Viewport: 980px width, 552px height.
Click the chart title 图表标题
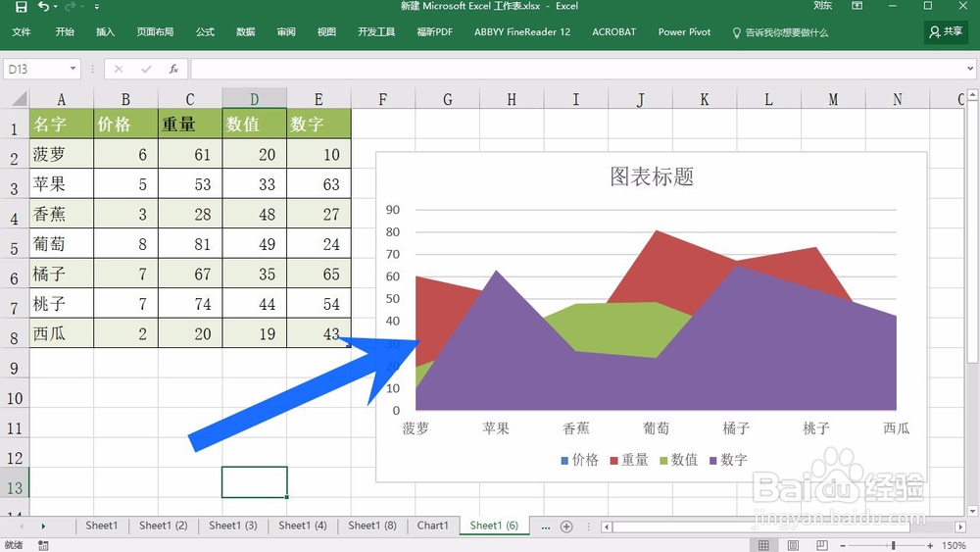pos(652,176)
